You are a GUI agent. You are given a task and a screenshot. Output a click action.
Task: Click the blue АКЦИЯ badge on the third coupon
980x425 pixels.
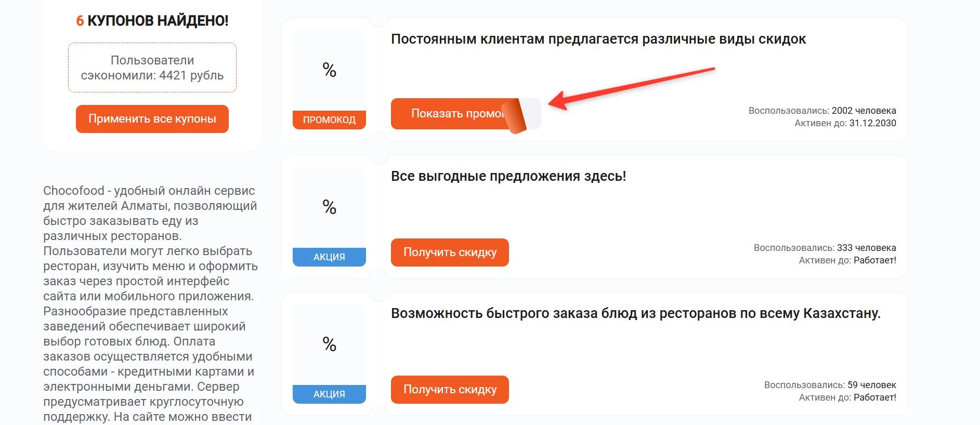click(x=329, y=394)
